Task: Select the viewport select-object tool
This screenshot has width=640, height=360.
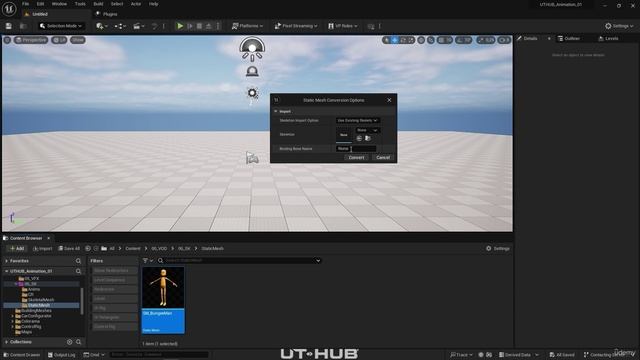Action: [x=386, y=40]
